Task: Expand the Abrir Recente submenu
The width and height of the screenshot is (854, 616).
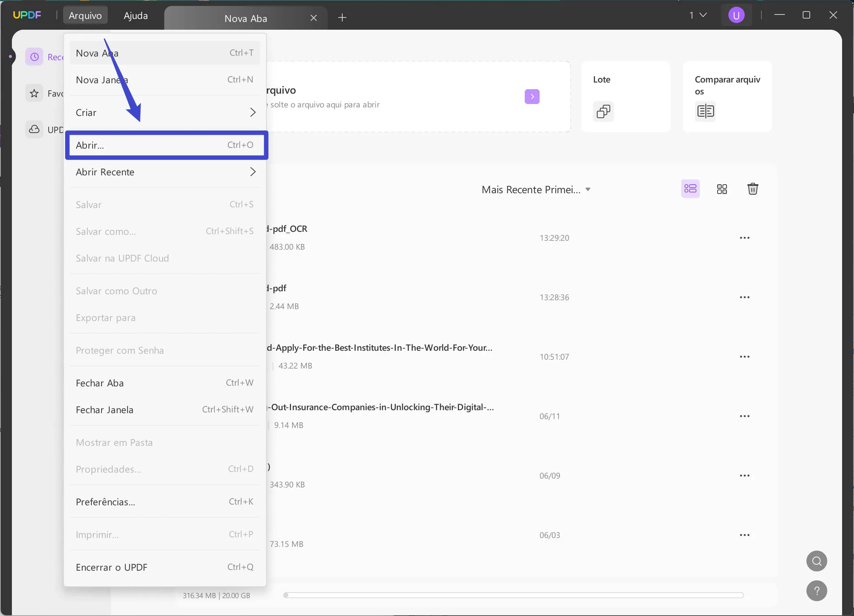Action: 166,172
